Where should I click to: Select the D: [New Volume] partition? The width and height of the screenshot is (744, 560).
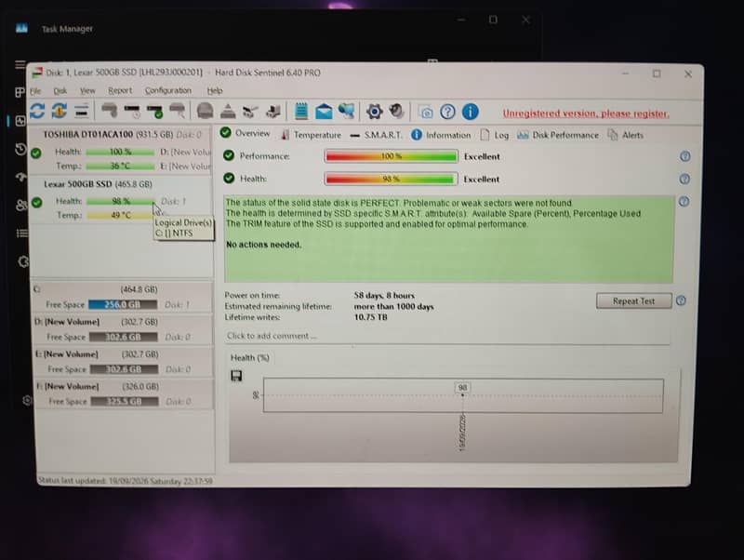pos(123,329)
